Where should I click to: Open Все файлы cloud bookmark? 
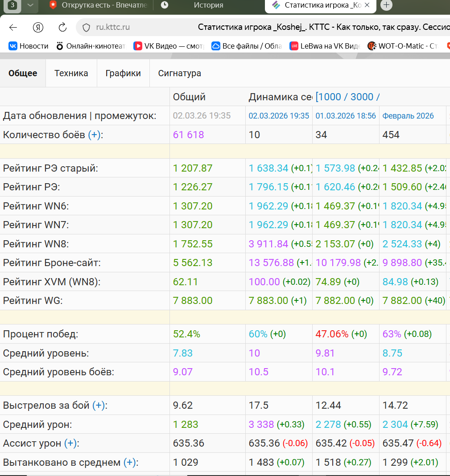(247, 46)
